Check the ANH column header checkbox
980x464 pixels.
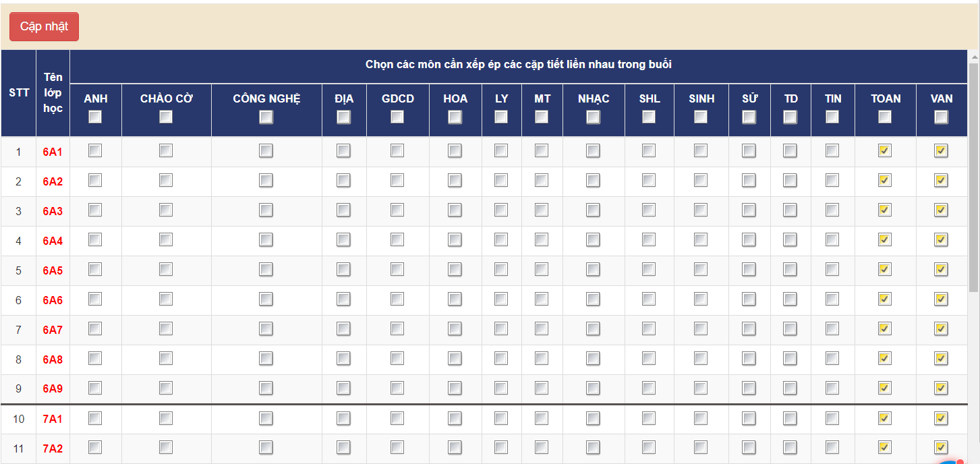pyautogui.click(x=95, y=117)
